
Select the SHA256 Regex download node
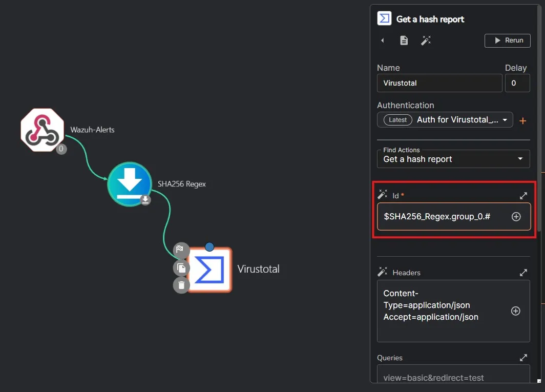point(130,184)
